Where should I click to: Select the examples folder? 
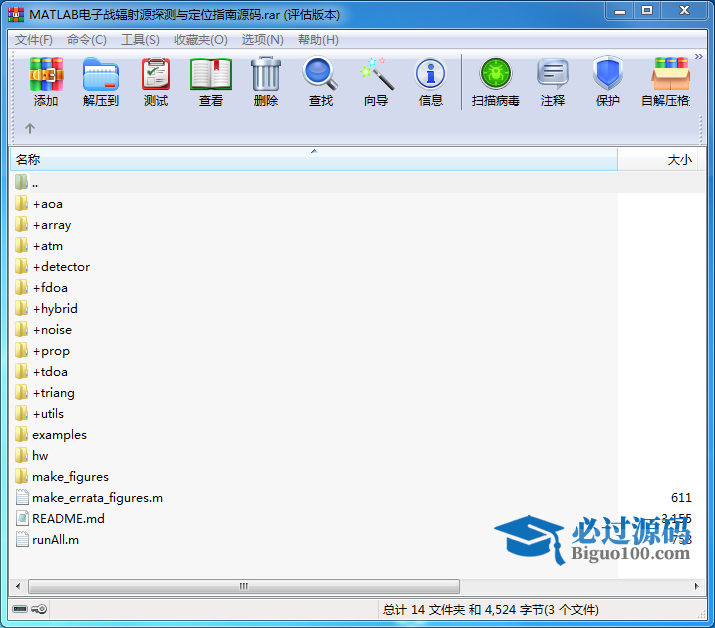pos(51,435)
